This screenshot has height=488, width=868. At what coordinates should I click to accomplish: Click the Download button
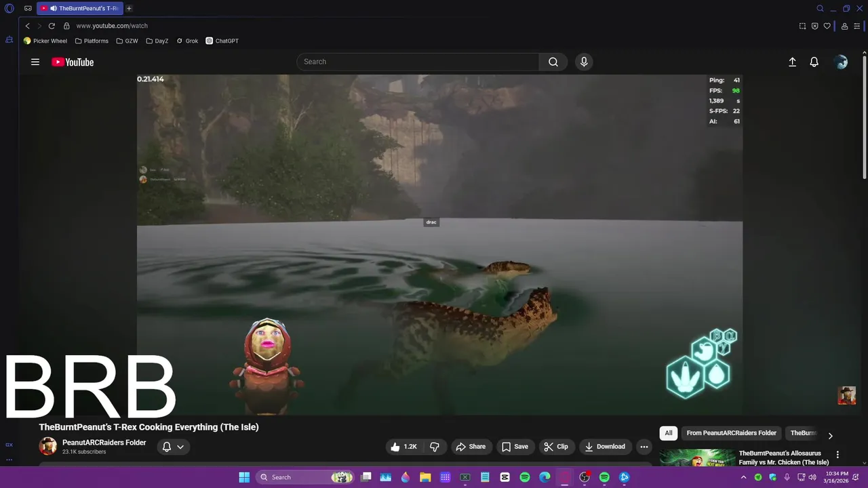pos(606,447)
